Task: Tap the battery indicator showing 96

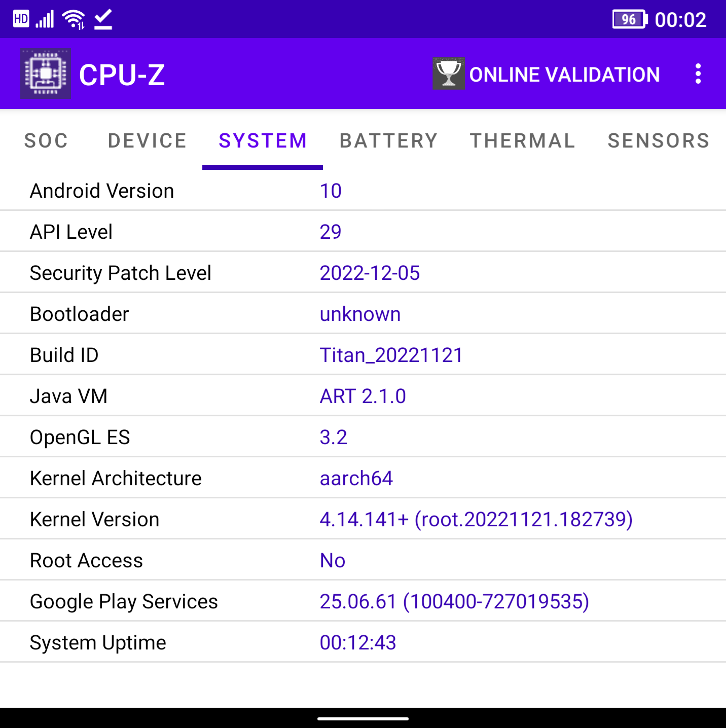Action: coord(629,19)
